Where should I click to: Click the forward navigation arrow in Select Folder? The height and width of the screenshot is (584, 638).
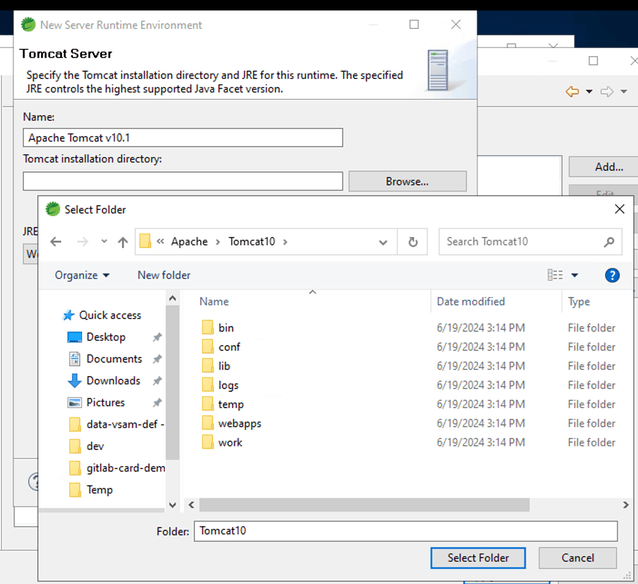click(x=83, y=242)
